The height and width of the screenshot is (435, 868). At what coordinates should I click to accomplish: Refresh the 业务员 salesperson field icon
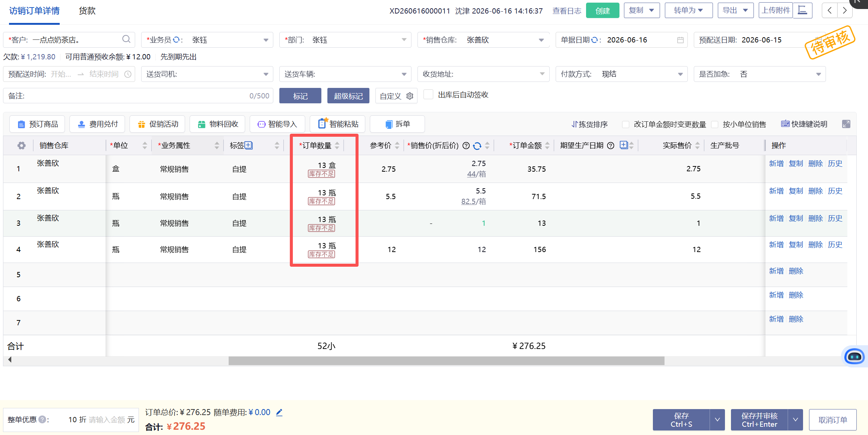tap(176, 40)
